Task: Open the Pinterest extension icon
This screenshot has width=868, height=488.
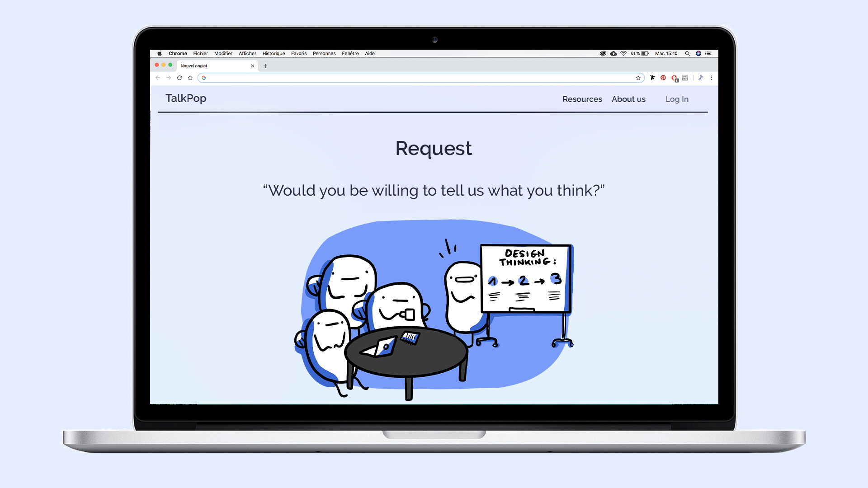Action: point(663,78)
